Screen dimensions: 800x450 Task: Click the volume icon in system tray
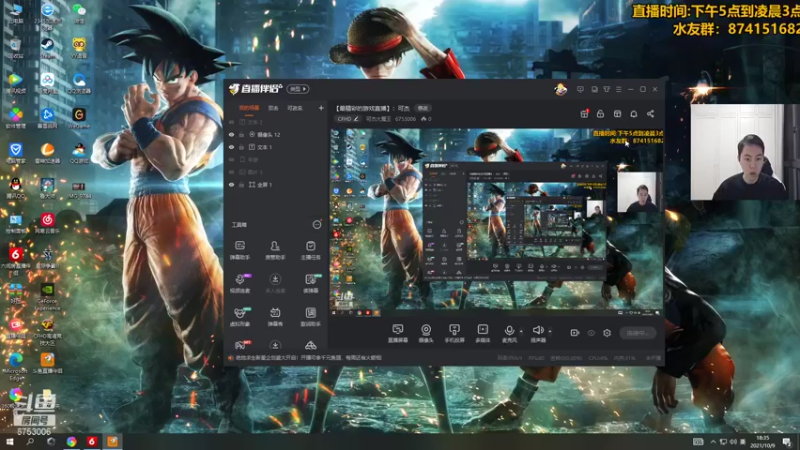733,441
